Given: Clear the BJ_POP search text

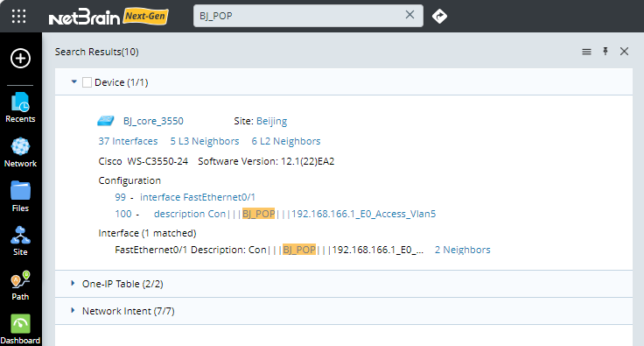Looking at the screenshot, I should 409,15.
